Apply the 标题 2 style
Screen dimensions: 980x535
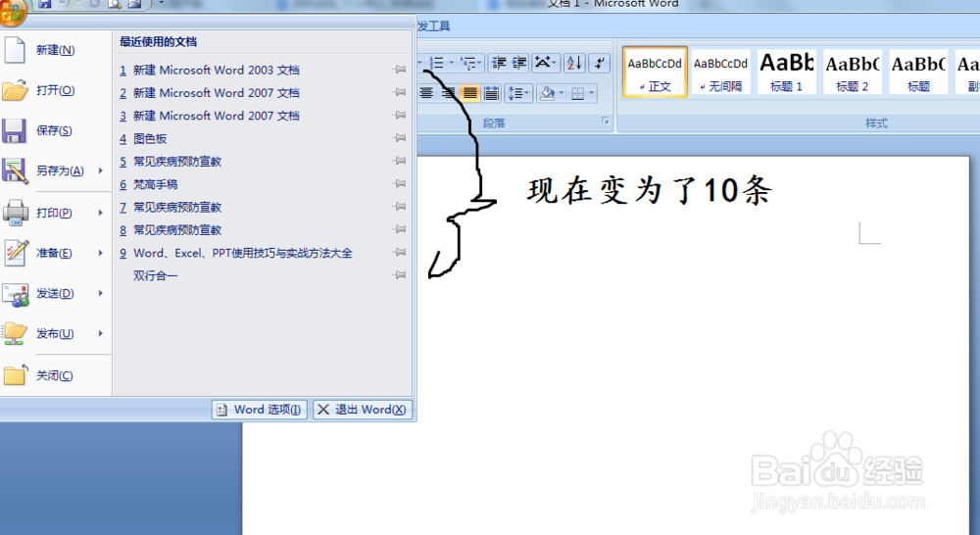tap(853, 72)
